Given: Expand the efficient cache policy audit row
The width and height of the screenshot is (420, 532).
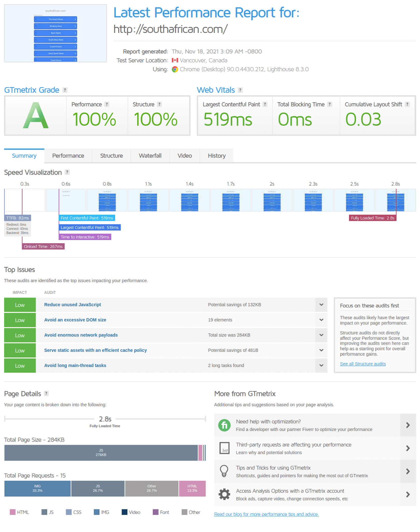Looking at the screenshot, I should 321,350.
